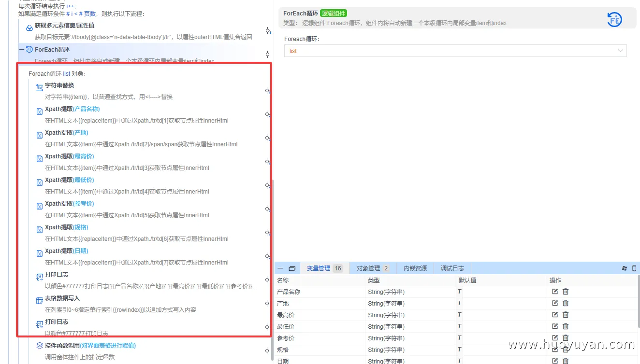Open the 内嵌资源 tab
This screenshot has height=364, width=640.
415,268
